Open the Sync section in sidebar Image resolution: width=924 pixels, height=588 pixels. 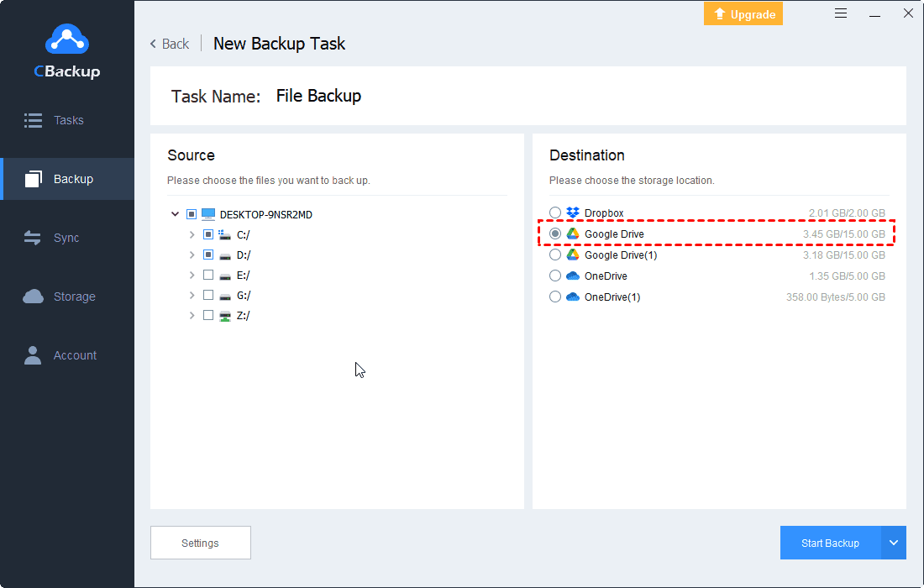[66, 238]
